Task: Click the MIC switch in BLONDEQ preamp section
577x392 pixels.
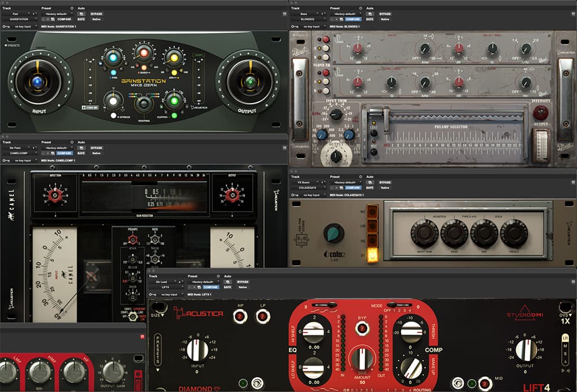Action: (x=374, y=151)
